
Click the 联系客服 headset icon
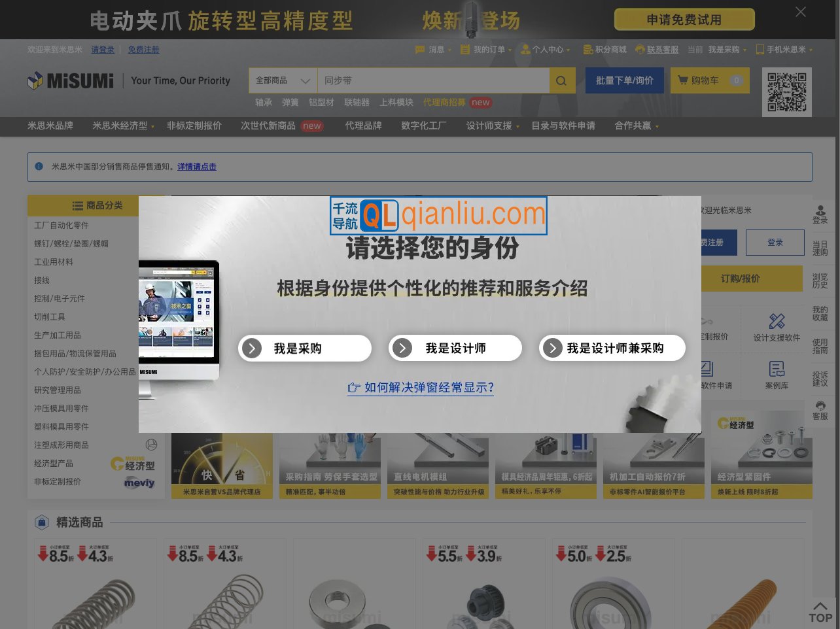641,49
